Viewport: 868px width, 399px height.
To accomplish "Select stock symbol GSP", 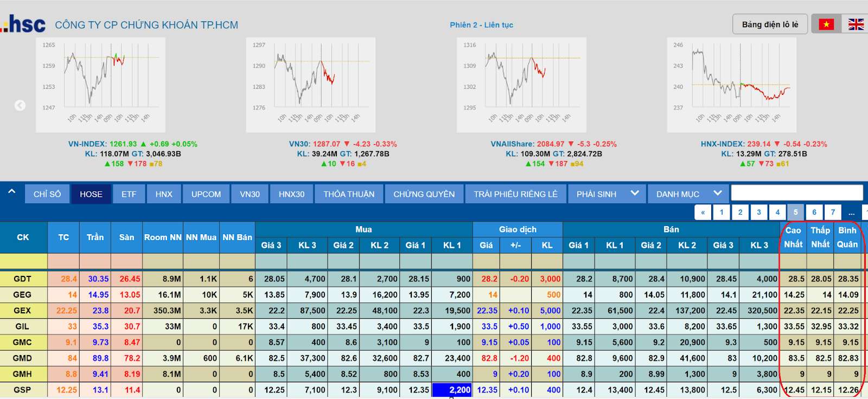I will pos(23,390).
